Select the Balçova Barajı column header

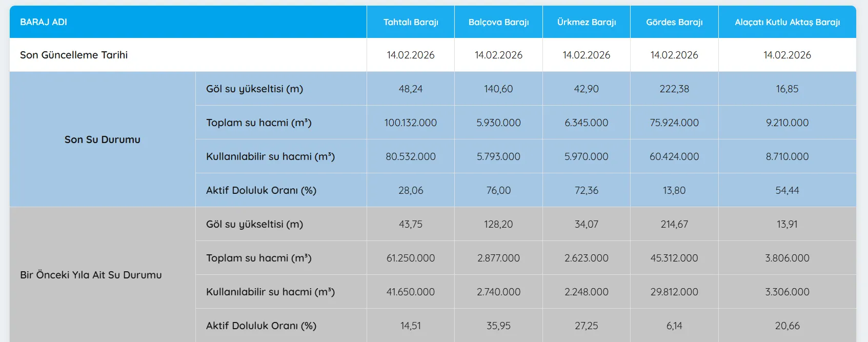coord(498,22)
